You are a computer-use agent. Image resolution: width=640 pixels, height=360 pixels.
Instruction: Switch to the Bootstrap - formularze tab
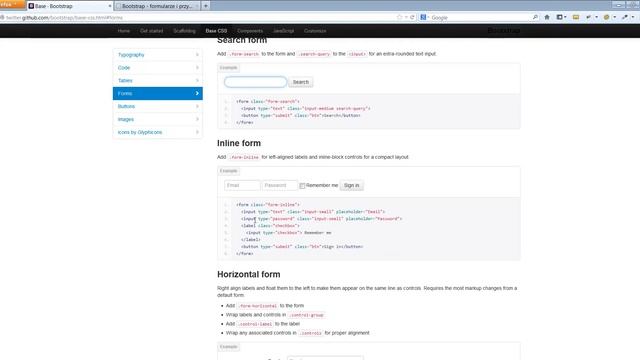click(x=157, y=6)
